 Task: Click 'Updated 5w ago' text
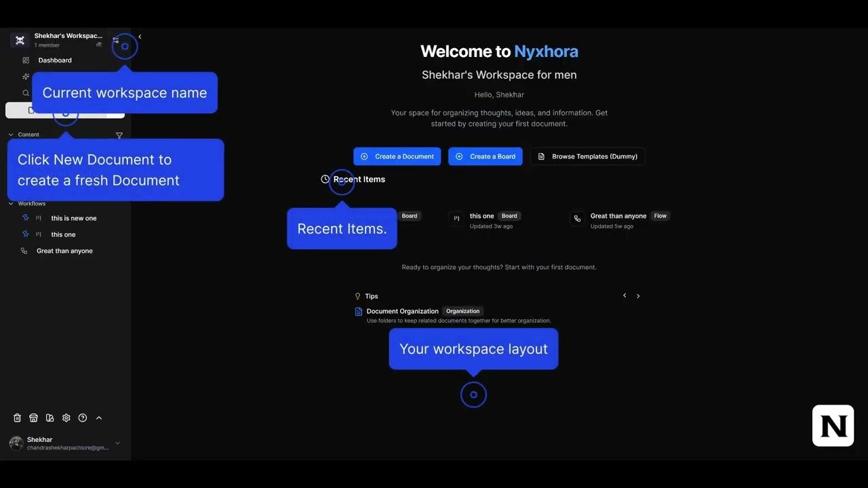612,226
